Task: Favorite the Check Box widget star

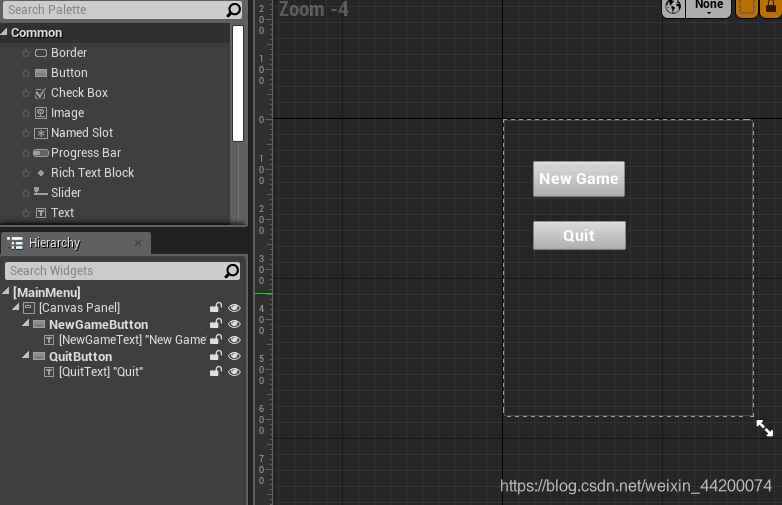Action: point(26,93)
